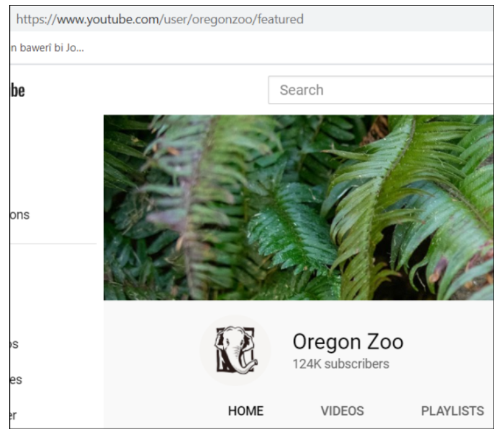Switch to the VIDEOS tab
This screenshot has width=504, height=437.
pos(342,411)
